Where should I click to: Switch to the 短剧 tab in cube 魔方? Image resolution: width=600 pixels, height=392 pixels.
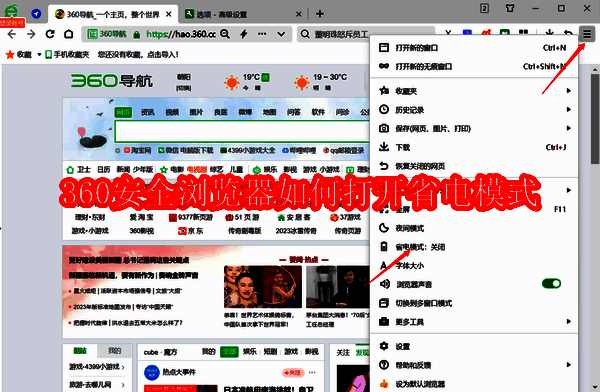270,351
